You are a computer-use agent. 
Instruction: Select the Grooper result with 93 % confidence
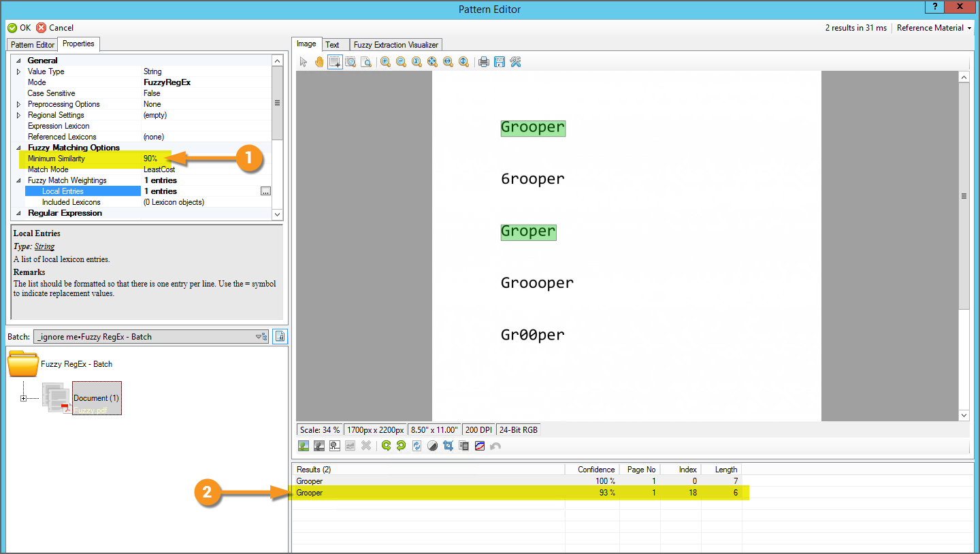[517, 492]
